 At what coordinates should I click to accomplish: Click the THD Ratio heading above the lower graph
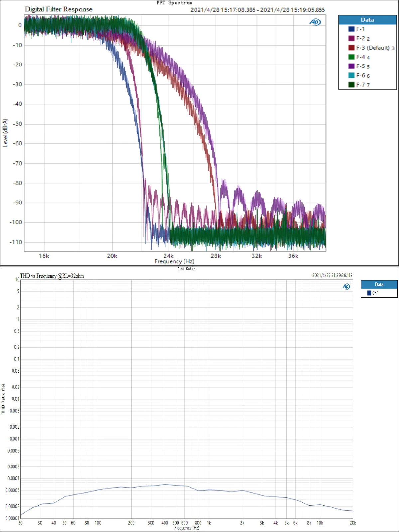pyautogui.click(x=186, y=269)
